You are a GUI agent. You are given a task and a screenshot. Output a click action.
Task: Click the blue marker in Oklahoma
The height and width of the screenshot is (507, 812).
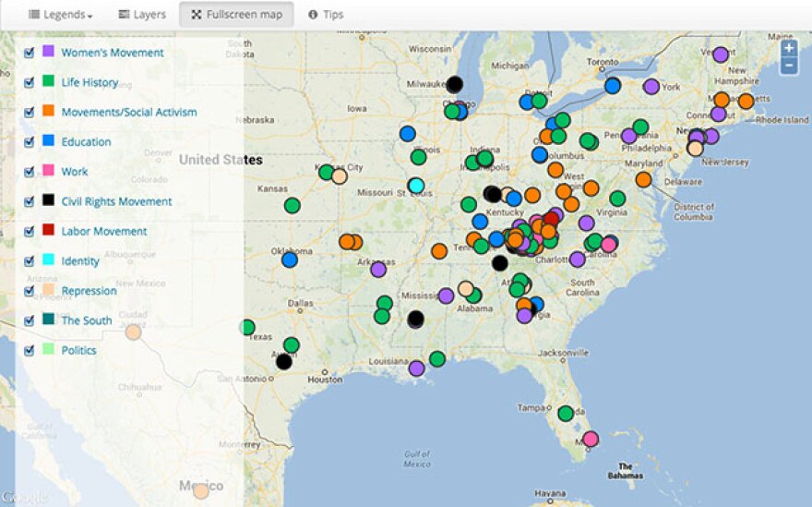[x=290, y=260]
